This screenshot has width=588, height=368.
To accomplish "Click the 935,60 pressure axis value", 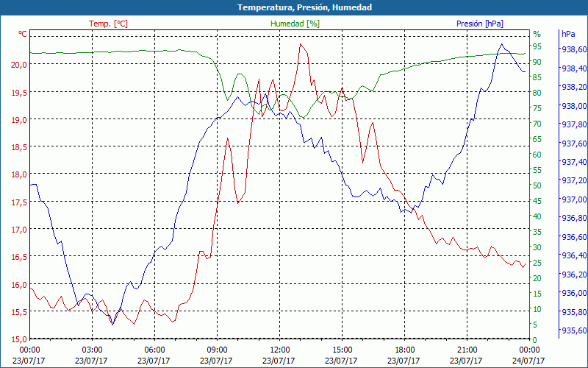I will (574, 330).
